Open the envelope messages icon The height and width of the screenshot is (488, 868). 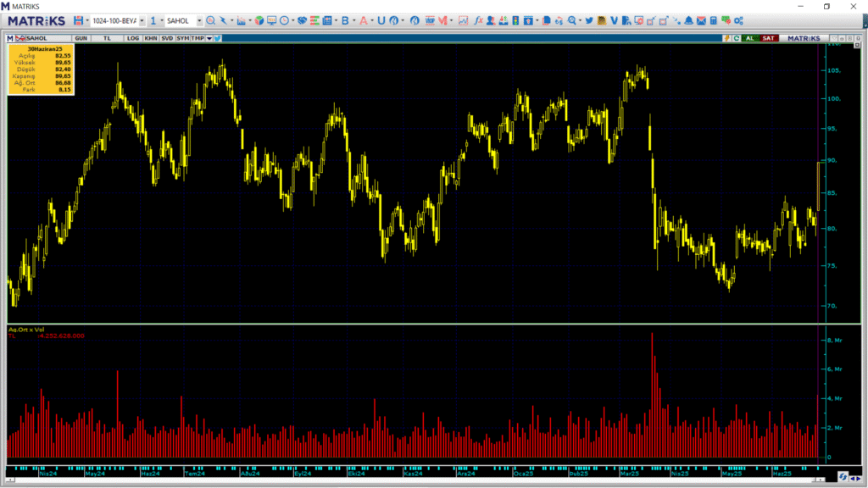pyautogui.click(x=701, y=20)
